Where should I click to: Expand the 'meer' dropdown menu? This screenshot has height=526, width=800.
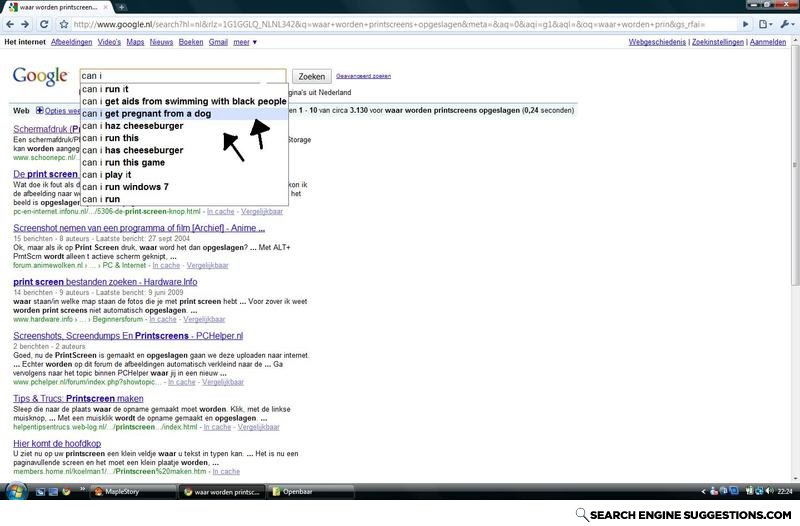point(244,42)
